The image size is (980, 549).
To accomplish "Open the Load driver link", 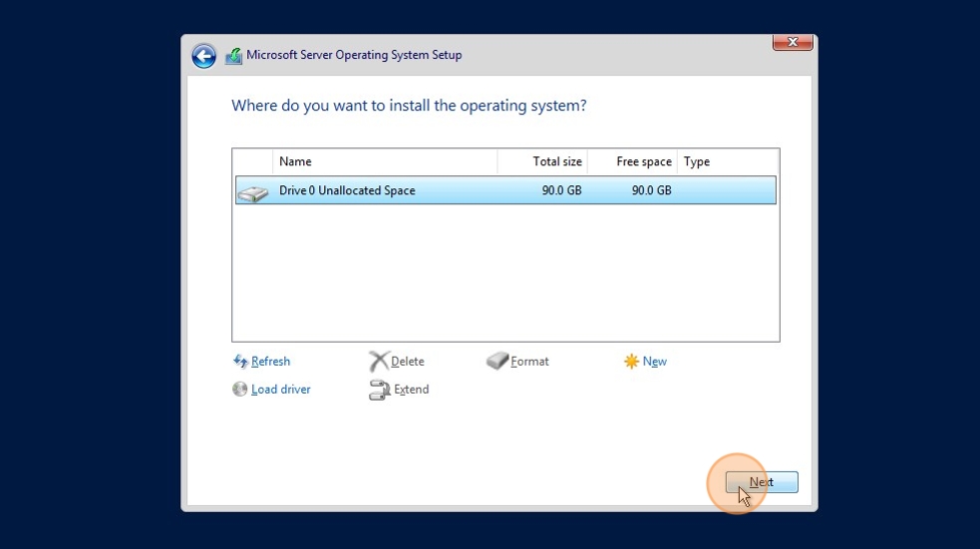I will 280,390.
